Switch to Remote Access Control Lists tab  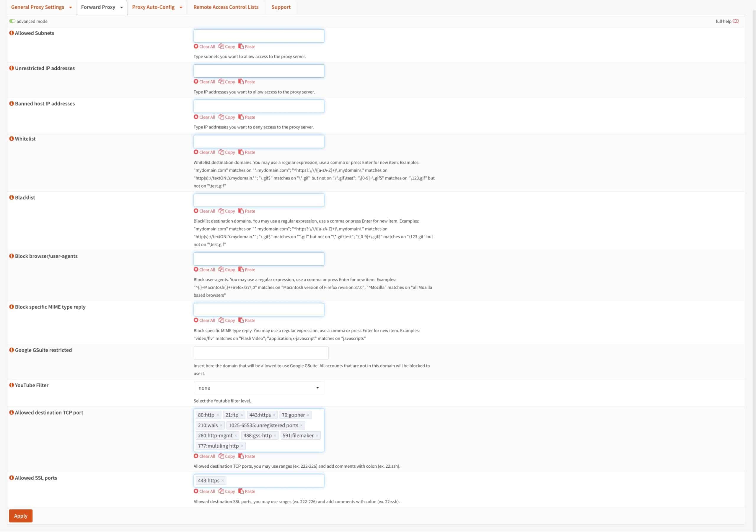226,7
